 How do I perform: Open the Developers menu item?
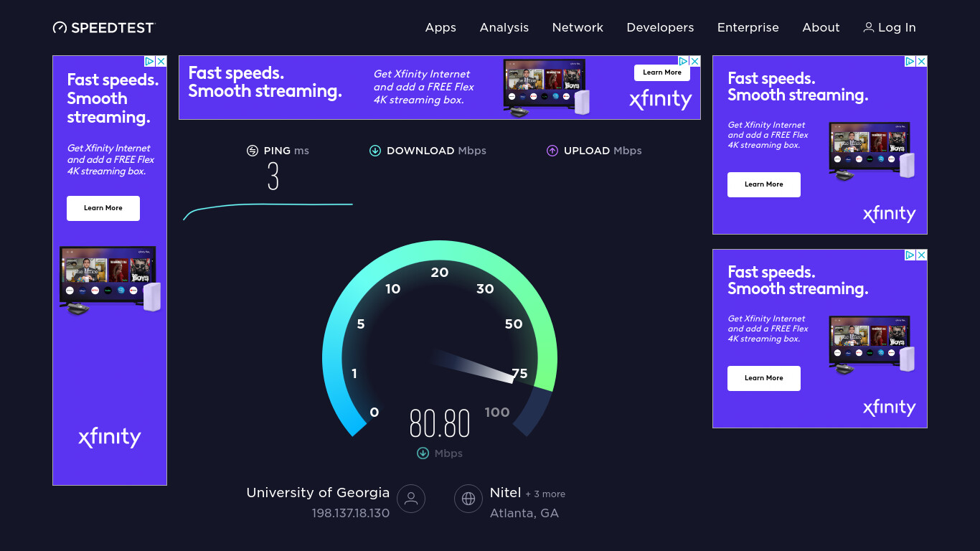pyautogui.click(x=660, y=27)
